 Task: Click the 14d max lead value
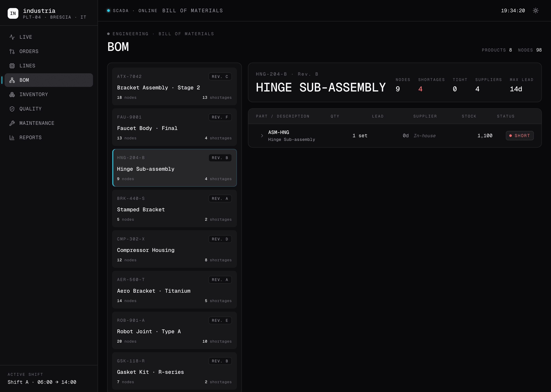pyautogui.click(x=516, y=89)
